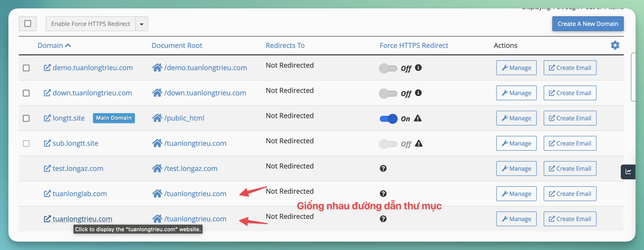644x250 pixels.
Task: Check the box for down.tuanlongtrieu.com
Action: tap(26, 93)
